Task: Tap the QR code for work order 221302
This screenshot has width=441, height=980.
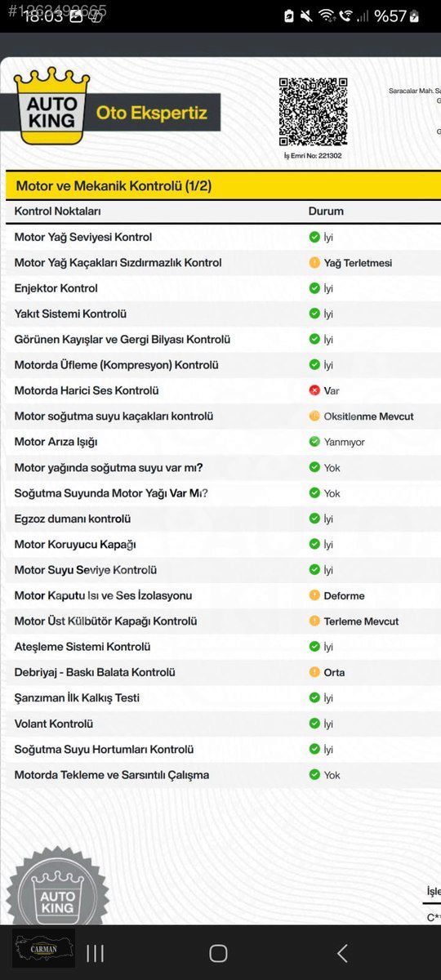Action: click(x=313, y=112)
